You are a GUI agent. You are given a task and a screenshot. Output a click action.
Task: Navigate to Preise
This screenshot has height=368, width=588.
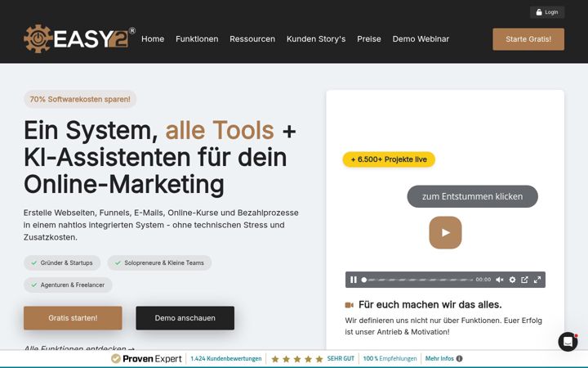pos(369,39)
